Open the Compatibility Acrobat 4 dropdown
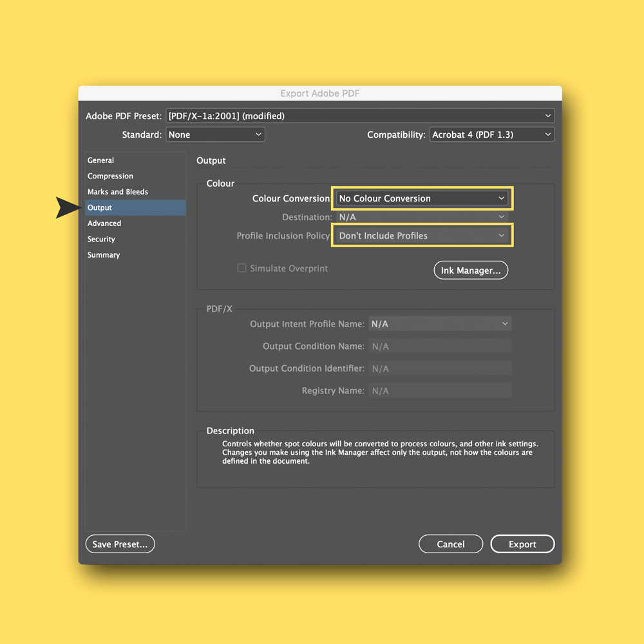The height and width of the screenshot is (644, 644). 491,135
